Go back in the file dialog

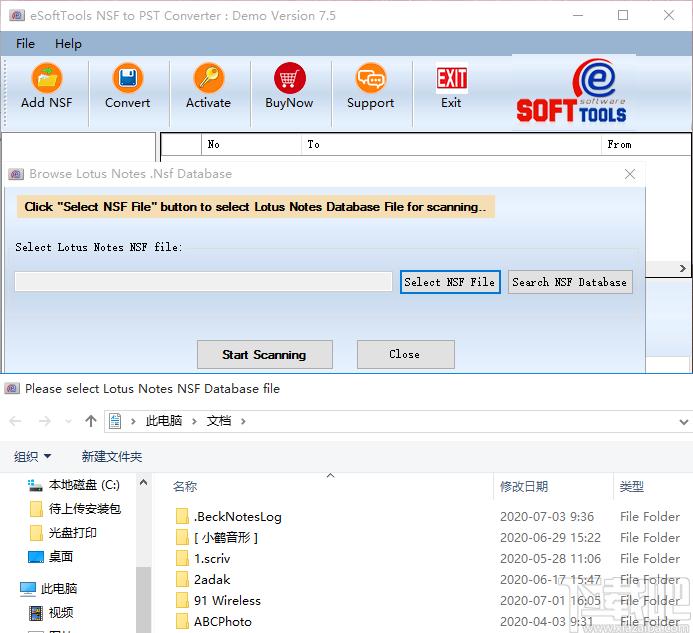15,421
